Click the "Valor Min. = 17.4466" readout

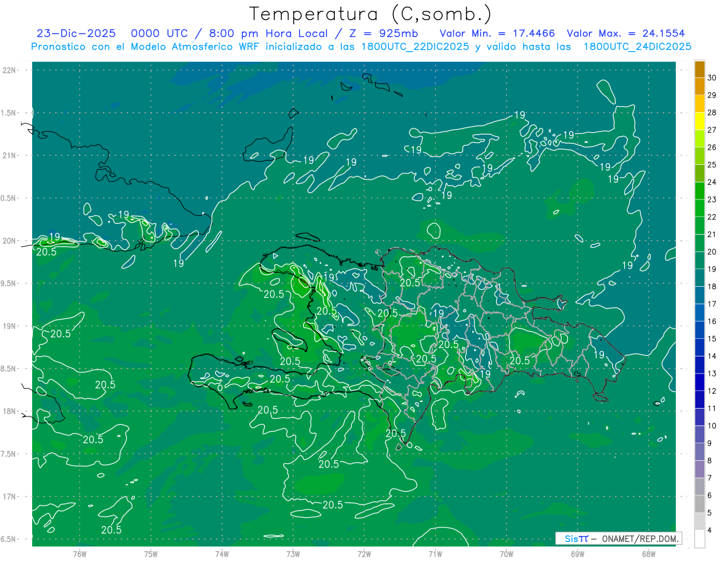click(x=497, y=33)
